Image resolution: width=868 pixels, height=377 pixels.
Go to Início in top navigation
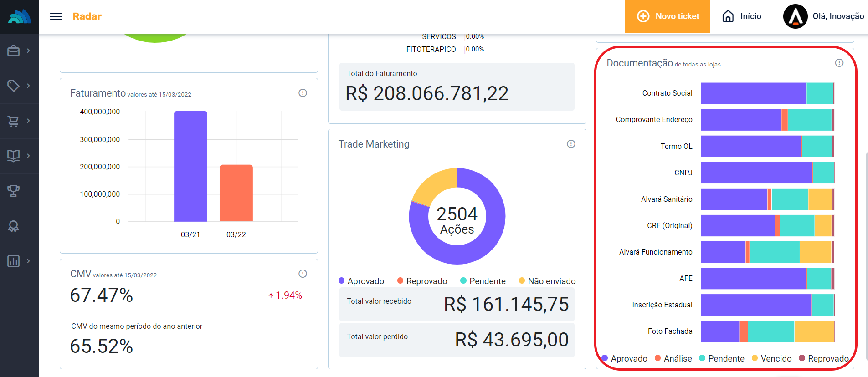[742, 16]
